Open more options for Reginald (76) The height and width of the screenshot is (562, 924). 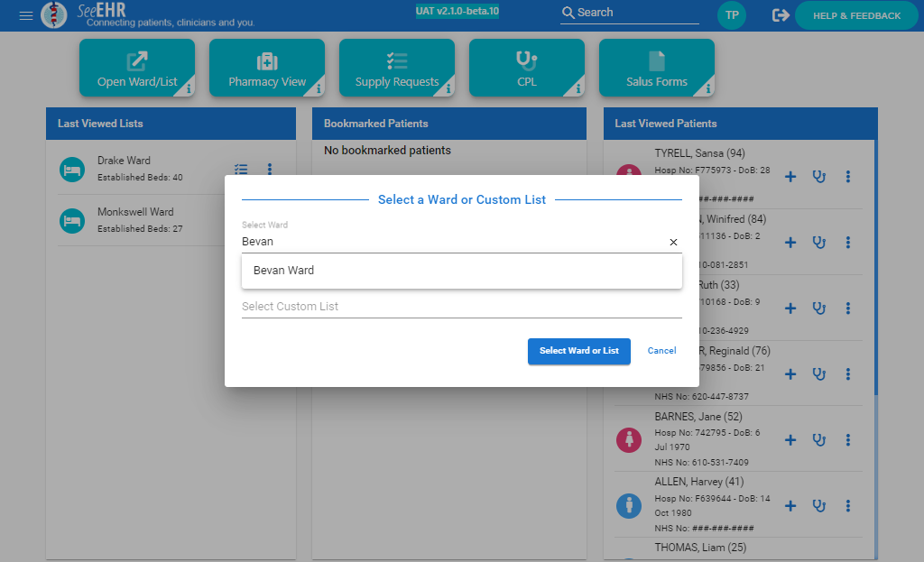(x=848, y=374)
